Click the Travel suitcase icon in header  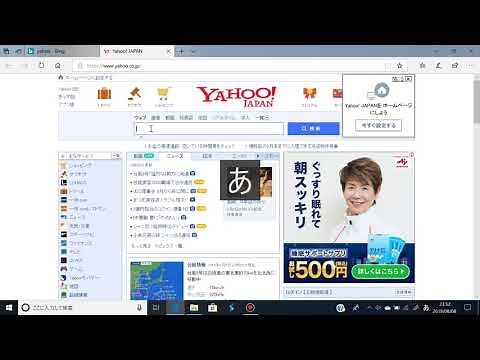[x=104, y=94]
